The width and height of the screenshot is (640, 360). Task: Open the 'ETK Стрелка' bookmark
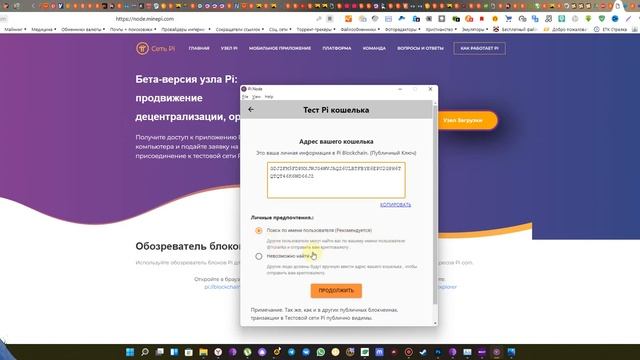pos(610,29)
